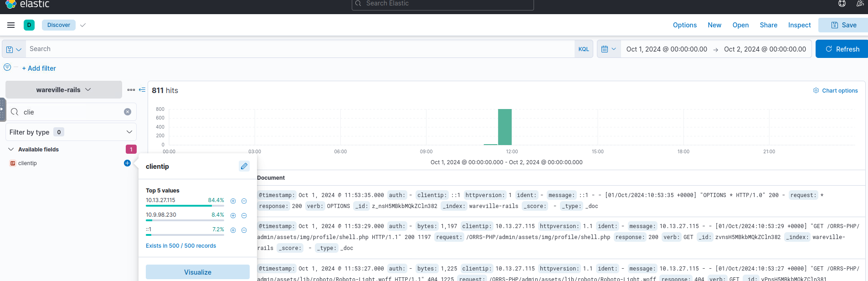Image resolution: width=868 pixels, height=281 pixels.
Task: Click the Share menu item
Action: click(768, 25)
